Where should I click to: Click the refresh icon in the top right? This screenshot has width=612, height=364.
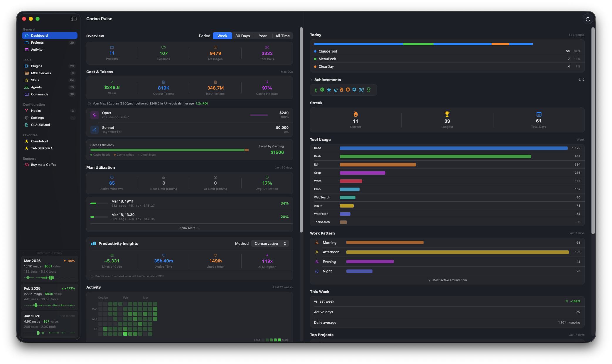click(x=588, y=19)
